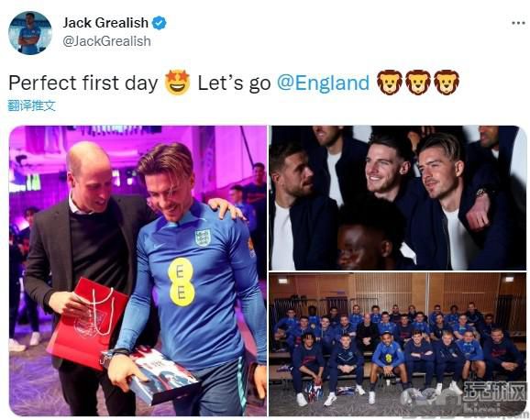
Task: Open Jack Grealish's profile avatar
Action: pyautogui.click(x=30, y=33)
